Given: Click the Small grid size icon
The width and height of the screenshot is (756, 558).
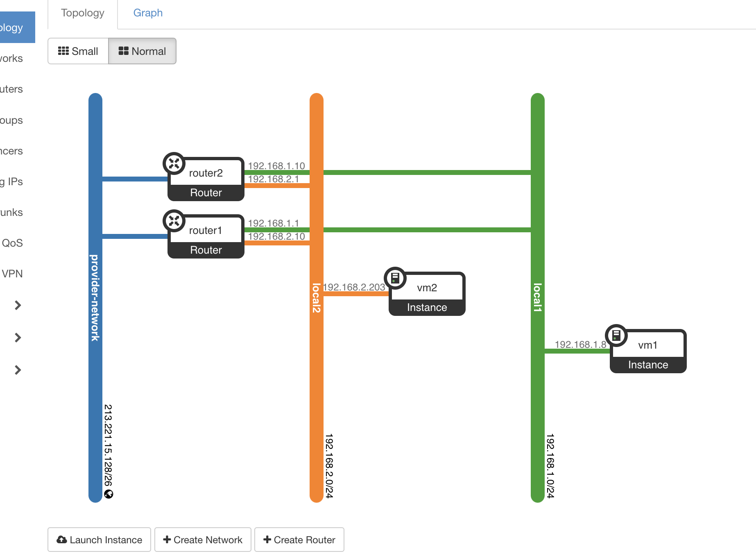Looking at the screenshot, I should (63, 51).
